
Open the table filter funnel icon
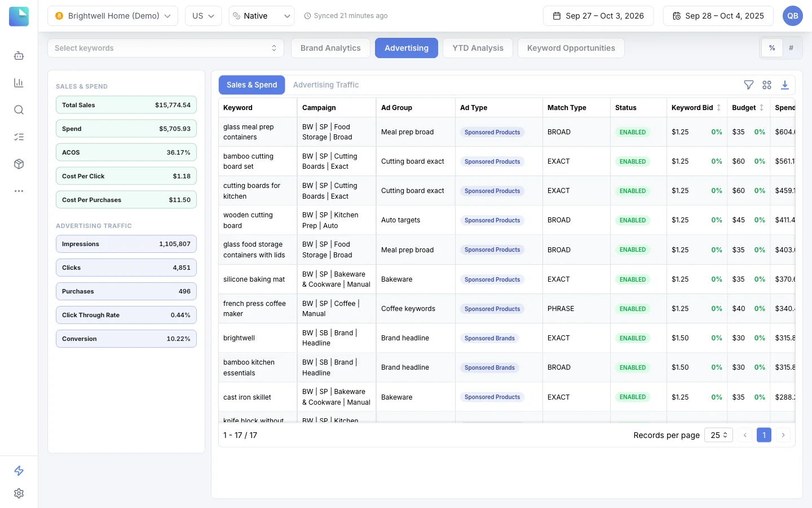point(749,85)
